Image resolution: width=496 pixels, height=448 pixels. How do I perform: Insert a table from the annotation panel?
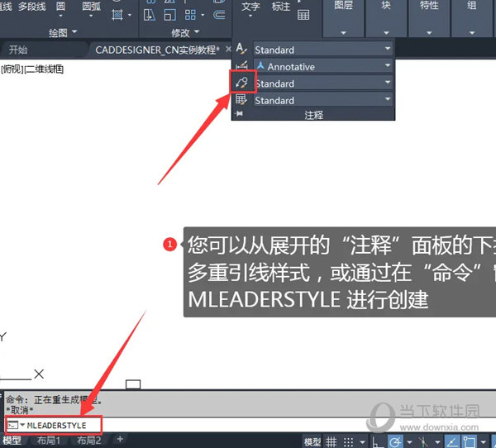(303, 15)
